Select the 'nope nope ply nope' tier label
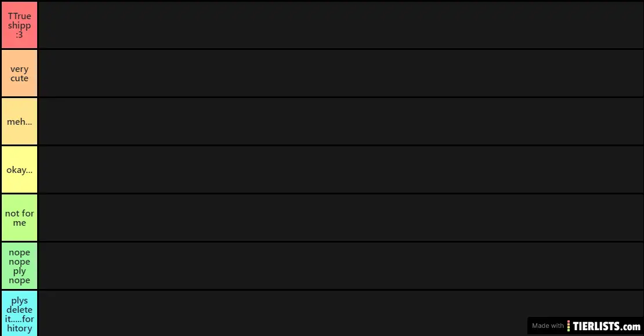Image resolution: width=644 pixels, height=336 pixels. coord(19,266)
